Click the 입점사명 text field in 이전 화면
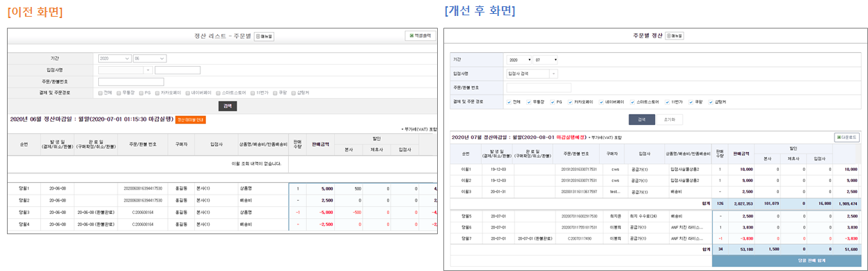The width and height of the screenshot is (868, 271). coord(177,70)
